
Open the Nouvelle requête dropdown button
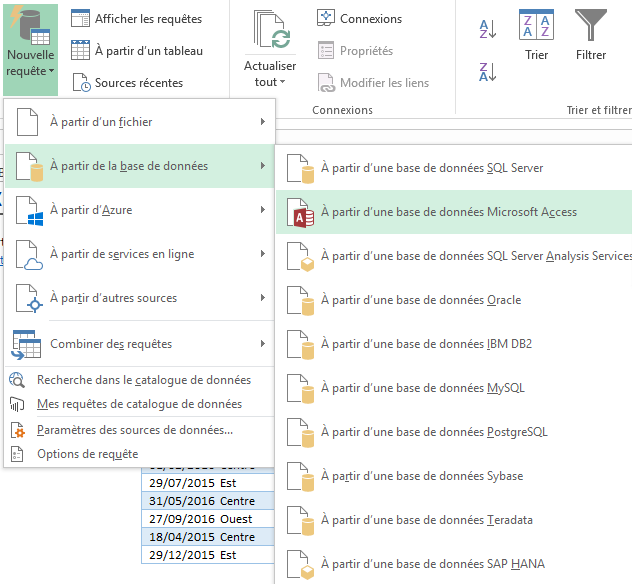pos(30,49)
